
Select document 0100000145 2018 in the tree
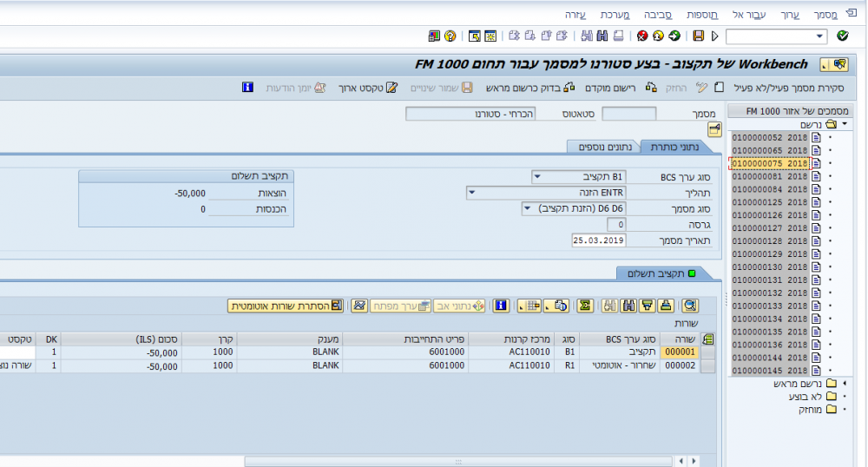pyautogui.click(x=769, y=370)
